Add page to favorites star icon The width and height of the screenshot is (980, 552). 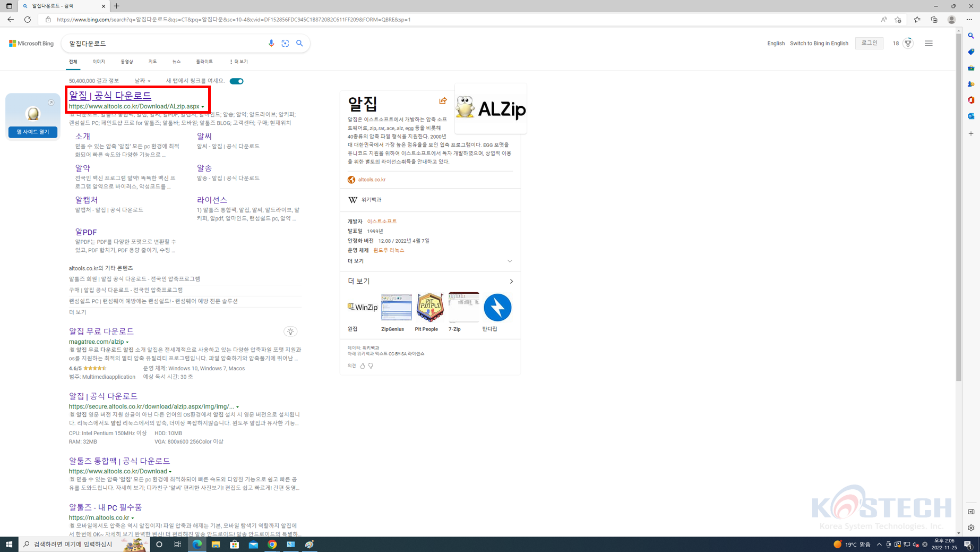tap(898, 20)
